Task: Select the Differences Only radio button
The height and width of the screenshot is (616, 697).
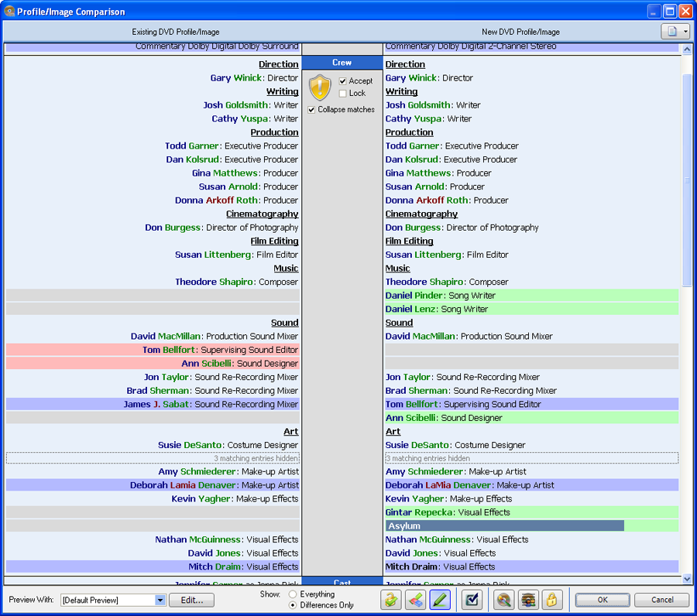Action: (x=293, y=605)
